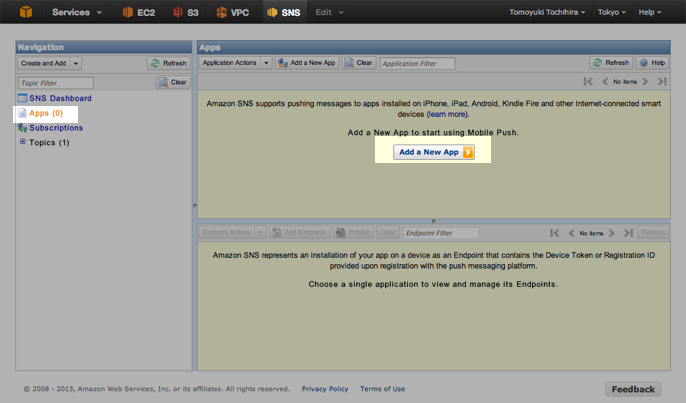Open the Tomoyuki Tochihira account menu

click(547, 12)
